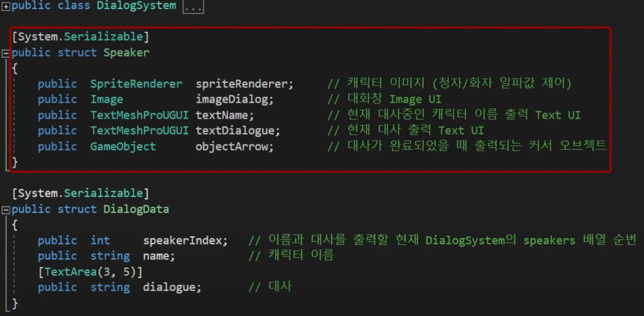644x316 pixels.
Task: Click the int keyword before speakerIndex
Action: (100, 240)
